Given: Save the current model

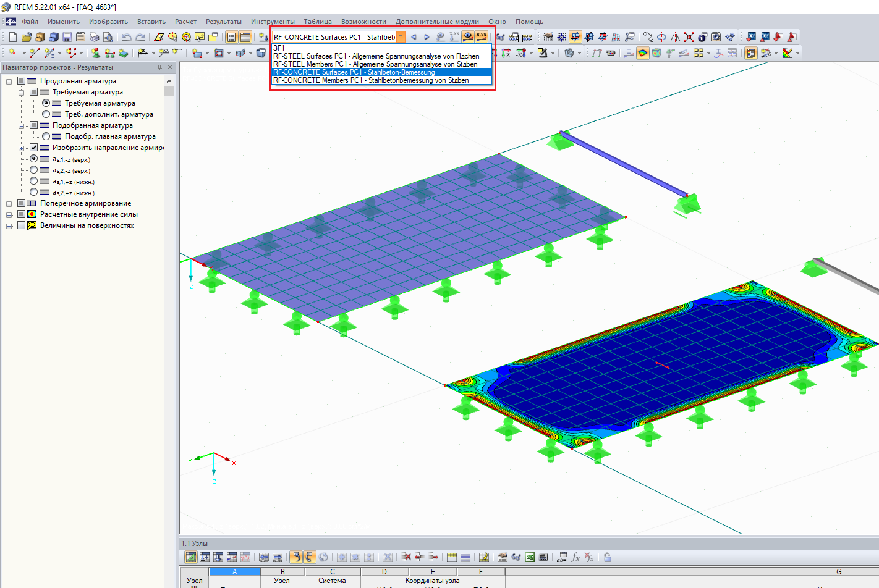Looking at the screenshot, I should 67,37.
